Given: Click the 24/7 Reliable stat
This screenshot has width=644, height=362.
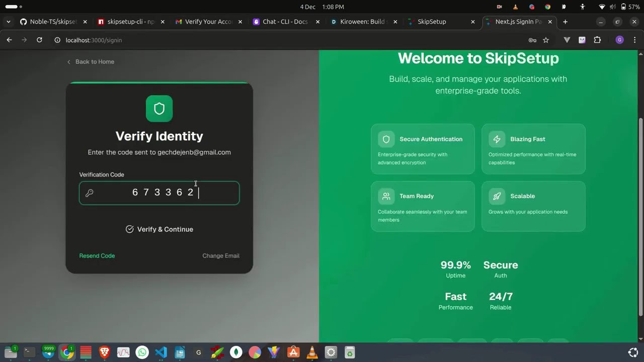Looking at the screenshot, I should click(501, 301).
